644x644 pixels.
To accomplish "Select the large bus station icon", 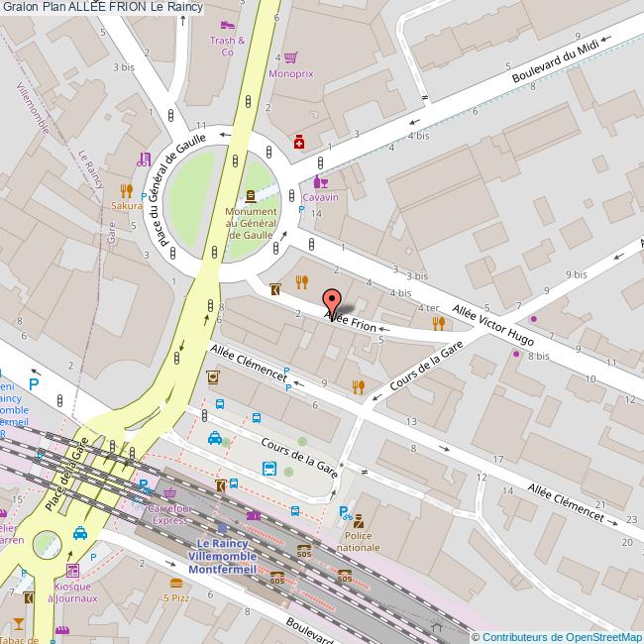I will (x=268, y=469).
